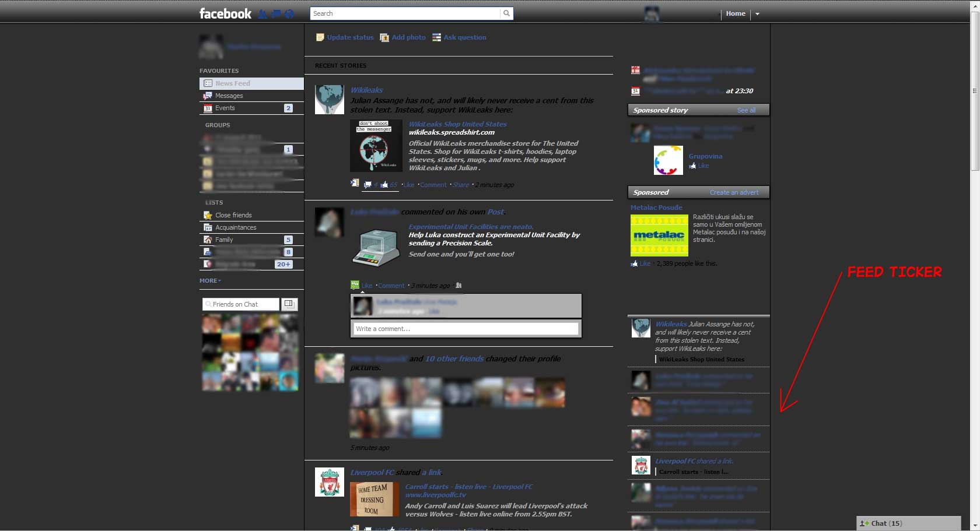The height and width of the screenshot is (531, 980).
Task: Click the Friends on Chat search field
Action: [241, 304]
